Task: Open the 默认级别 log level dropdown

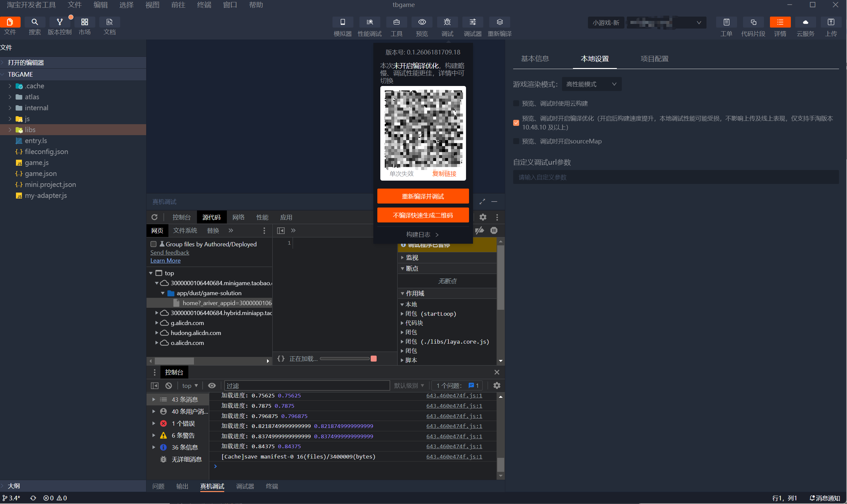Action: [x=409, y=385]
